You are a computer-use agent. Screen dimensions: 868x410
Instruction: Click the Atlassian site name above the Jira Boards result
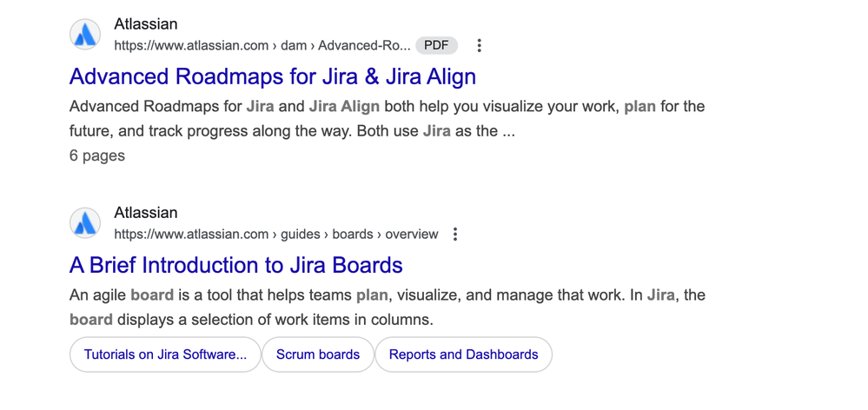click(x=146, y=213)
